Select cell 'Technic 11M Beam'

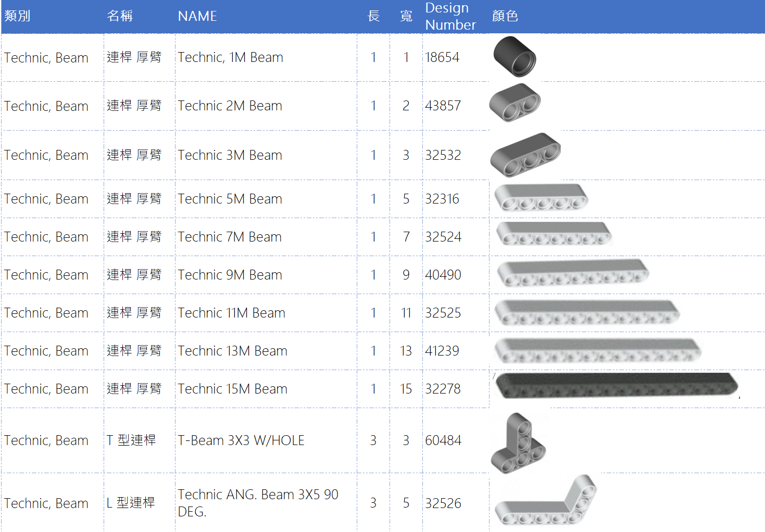[x=266, y=313]
